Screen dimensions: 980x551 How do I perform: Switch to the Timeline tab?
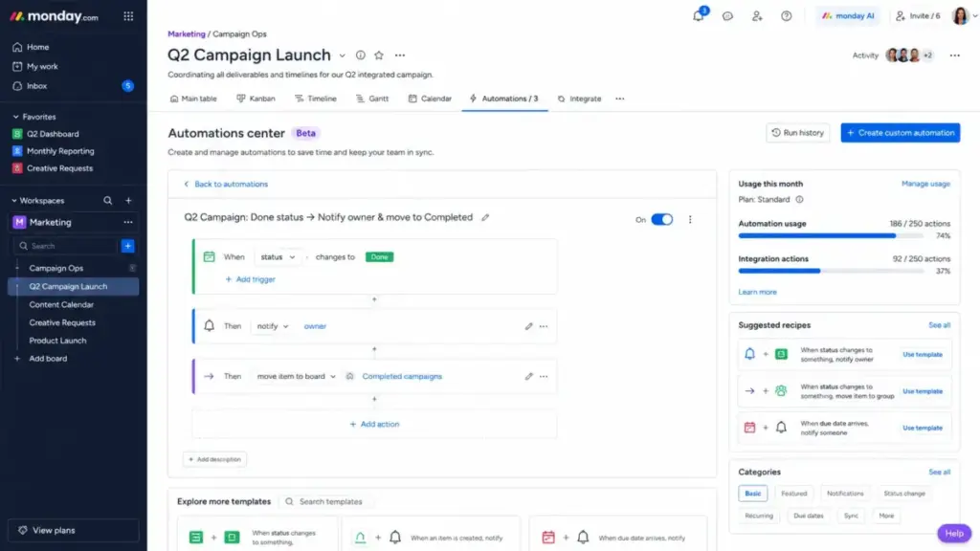tap(316, 99)
